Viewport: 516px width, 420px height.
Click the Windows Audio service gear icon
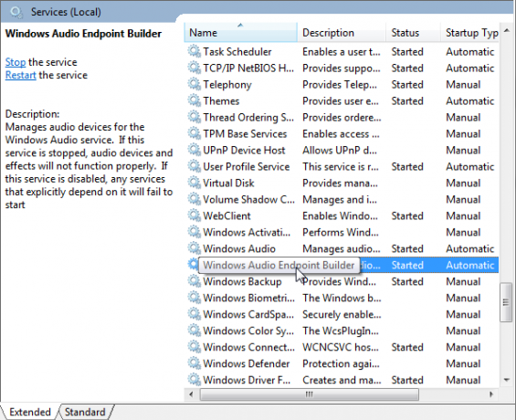coord(194,249)
